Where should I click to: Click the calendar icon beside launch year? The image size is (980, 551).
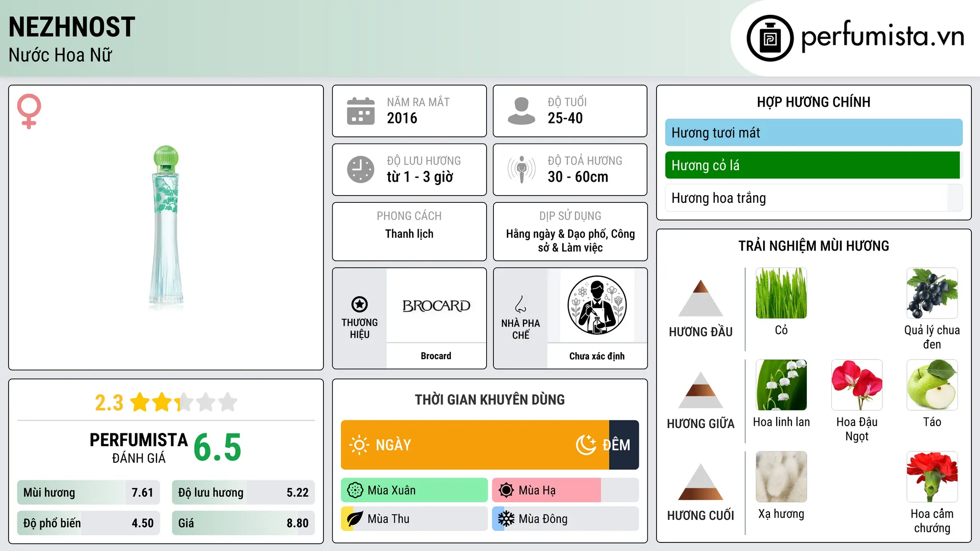pyautogui.click(x=361, y=111)
